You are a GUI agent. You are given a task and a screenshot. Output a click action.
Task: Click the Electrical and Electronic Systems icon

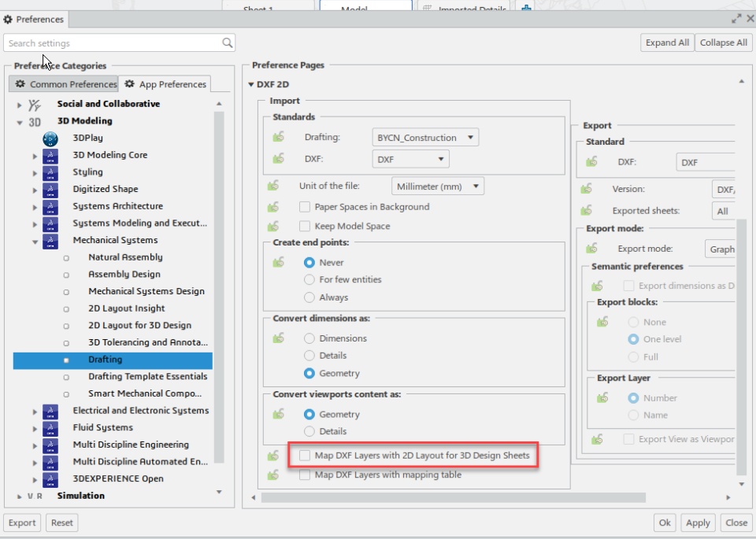50,412
